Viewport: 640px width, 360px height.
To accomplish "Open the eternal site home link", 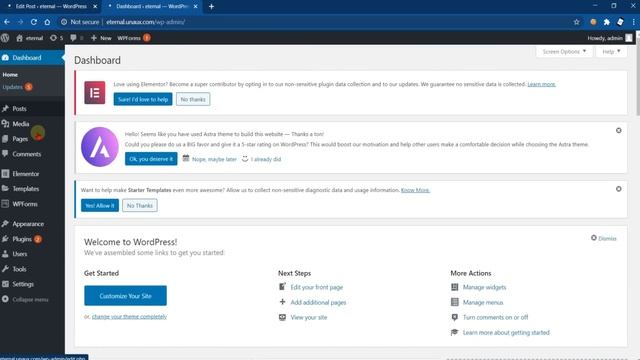I will [29, 38].
